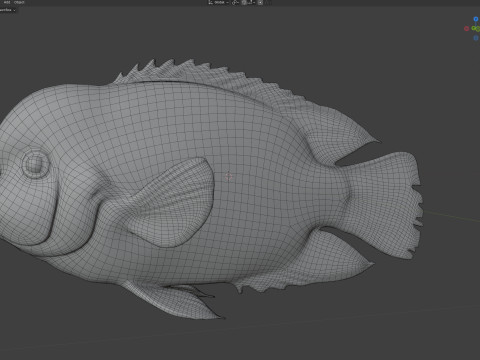Open the Add menu in viewport header

pos(7,2)
